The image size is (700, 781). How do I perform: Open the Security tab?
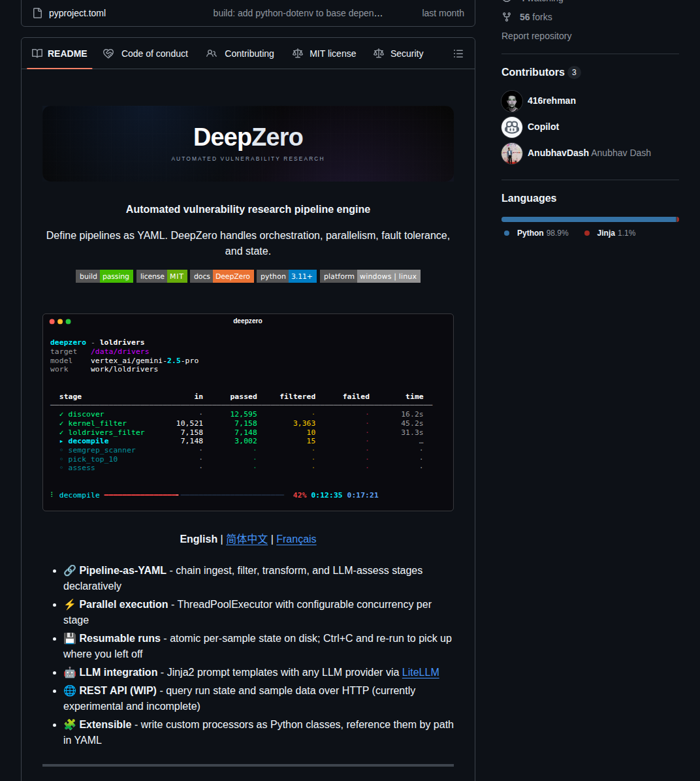coord(398,54)
